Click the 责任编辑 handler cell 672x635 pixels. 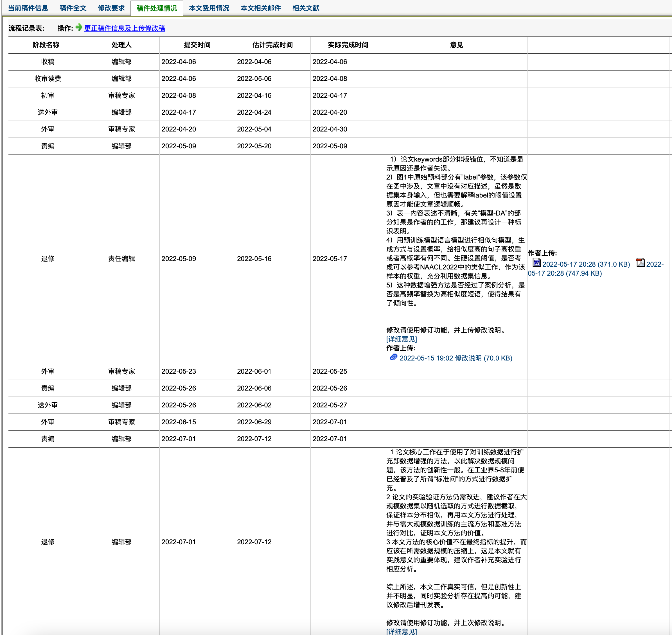pos(121,259)
